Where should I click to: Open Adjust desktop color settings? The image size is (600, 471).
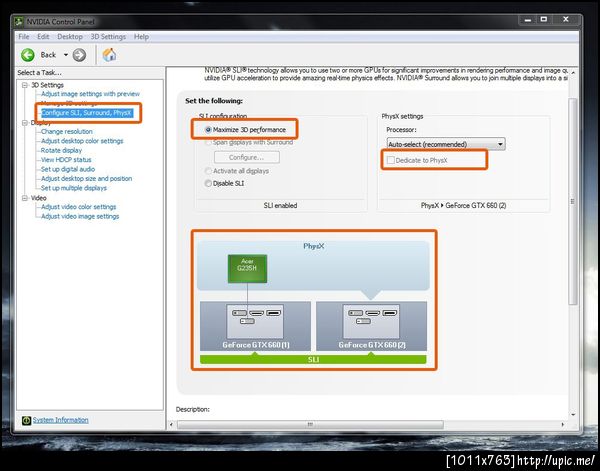coord(82,141)
